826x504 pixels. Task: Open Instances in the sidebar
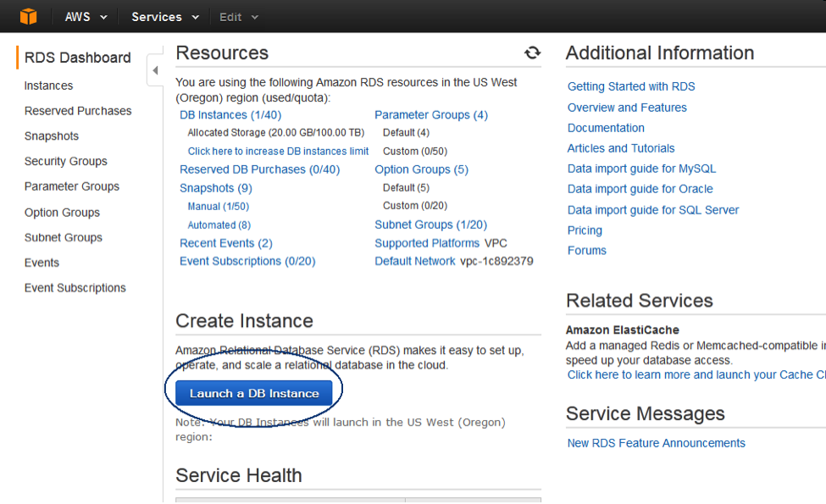pos(48,86)
